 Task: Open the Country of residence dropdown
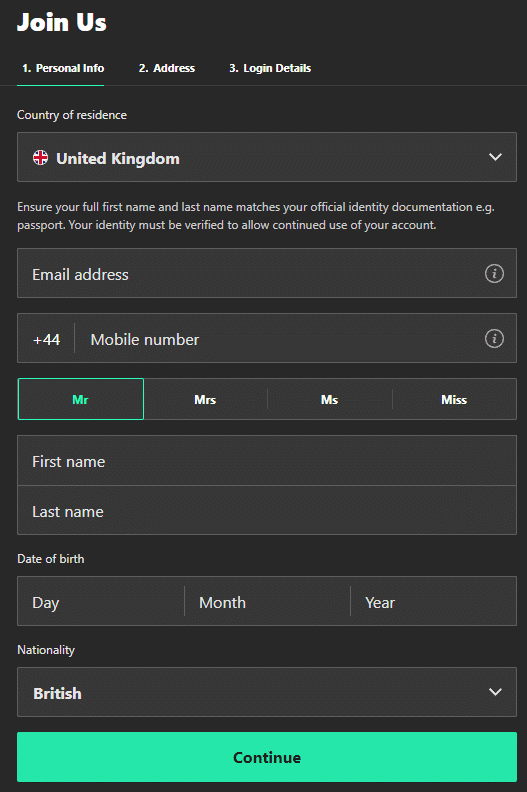[267, 157]
